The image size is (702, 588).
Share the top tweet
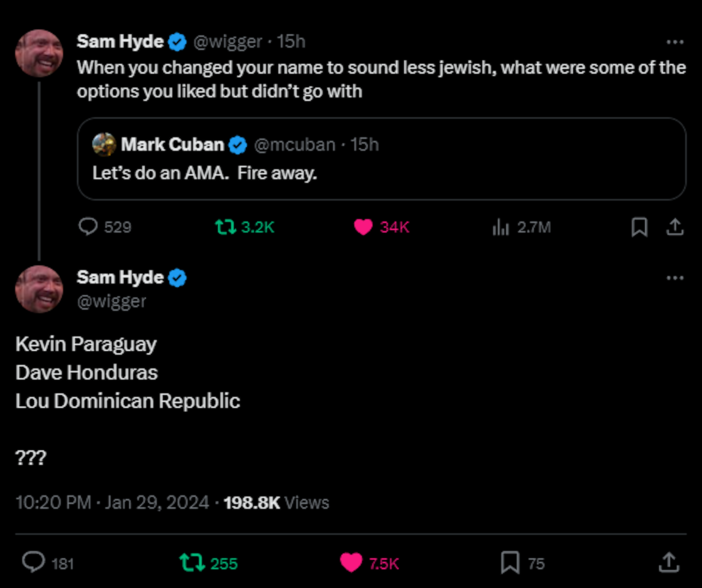(675, 227)
